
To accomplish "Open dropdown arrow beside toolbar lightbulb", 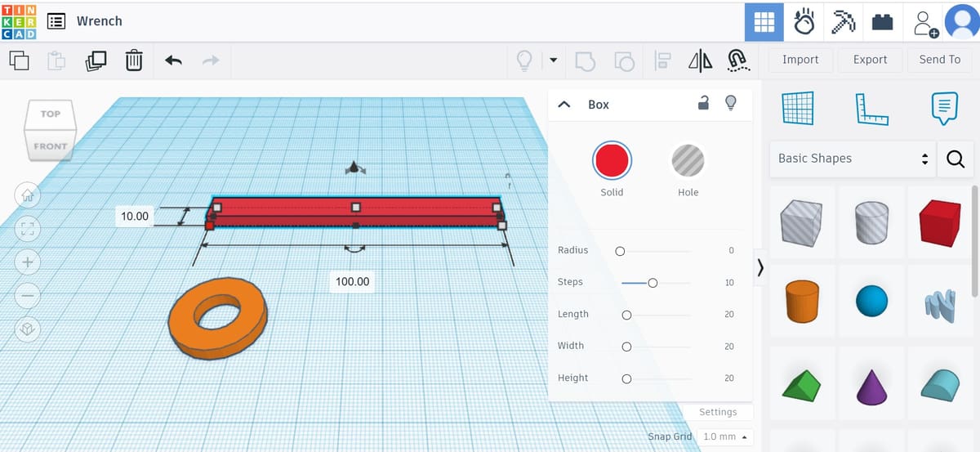I will [553, 60].
